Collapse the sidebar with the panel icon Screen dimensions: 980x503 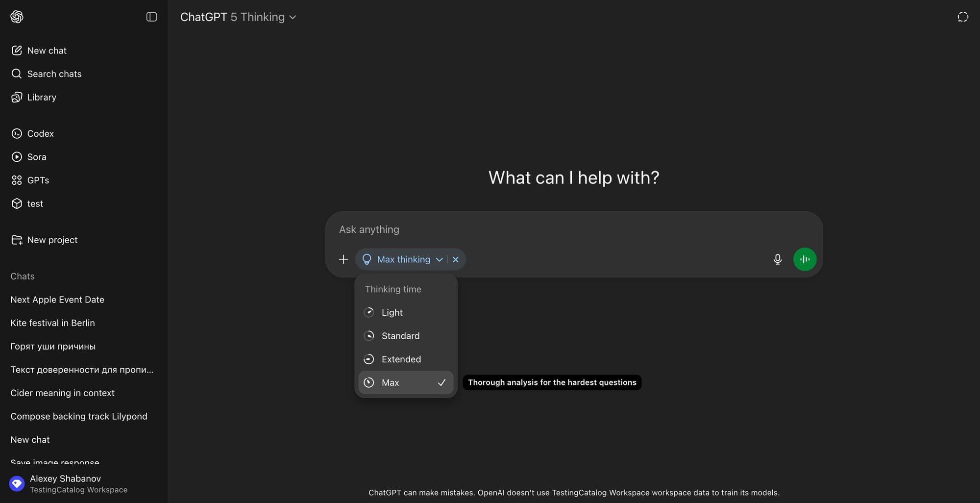pos(151,17)
